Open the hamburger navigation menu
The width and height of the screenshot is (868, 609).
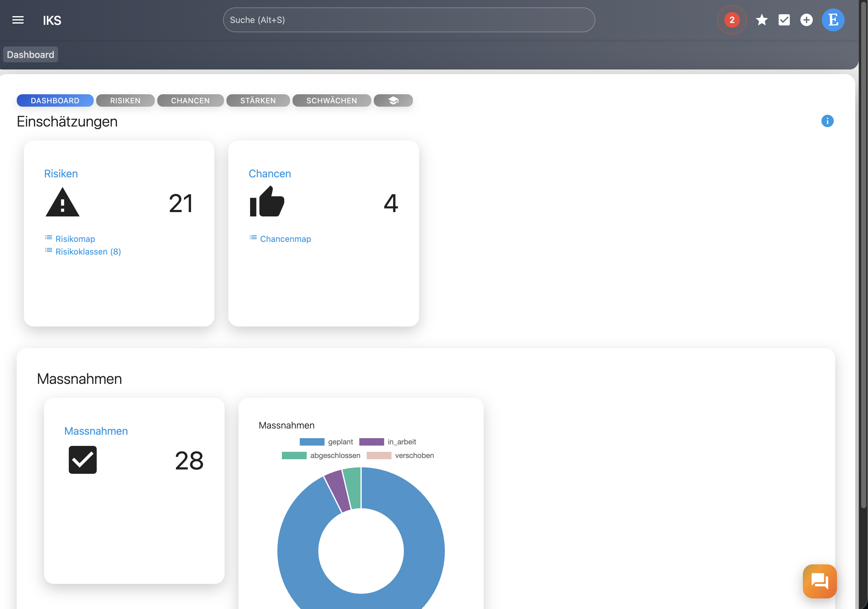[x=18, y=20]
